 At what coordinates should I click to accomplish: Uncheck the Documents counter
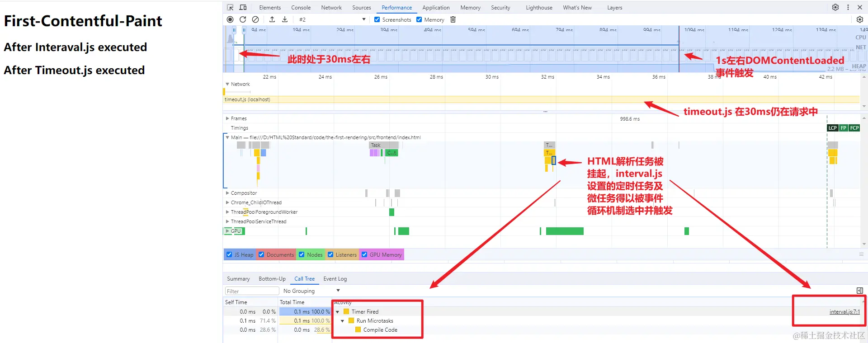[x=261, y=254]
